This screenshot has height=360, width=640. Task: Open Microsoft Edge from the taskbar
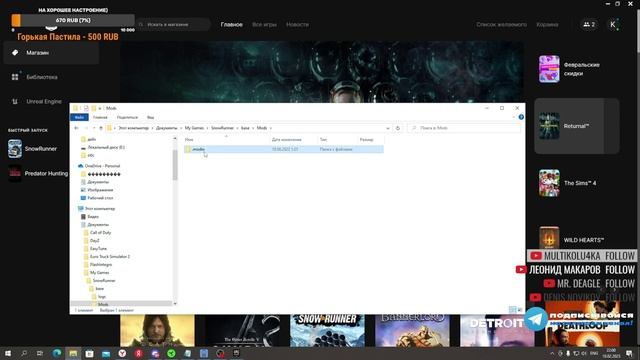point(57,353)
